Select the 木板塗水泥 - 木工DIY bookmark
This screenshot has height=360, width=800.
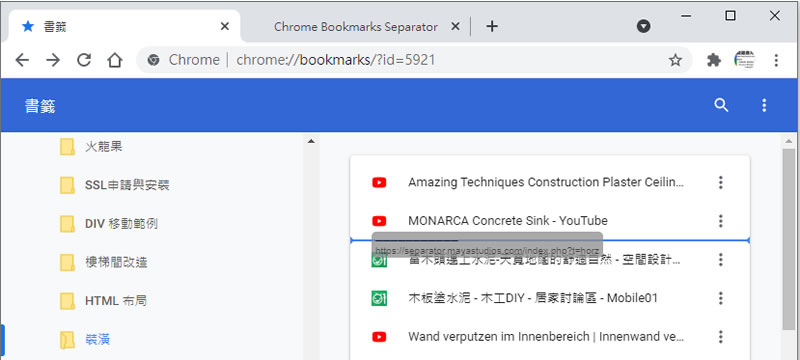(x=549, y=298)
